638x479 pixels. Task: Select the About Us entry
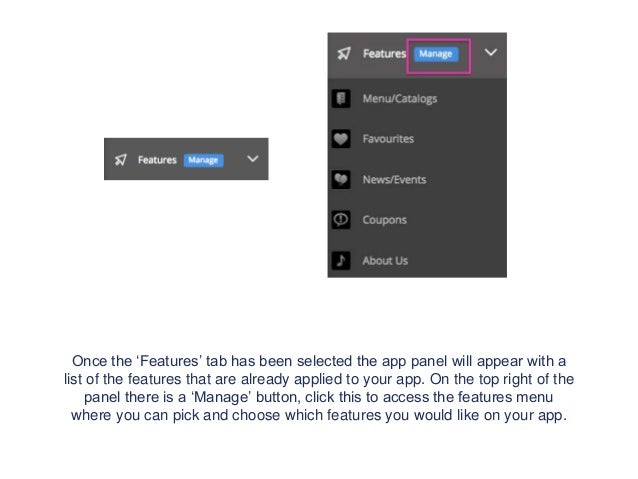point(385,260)
